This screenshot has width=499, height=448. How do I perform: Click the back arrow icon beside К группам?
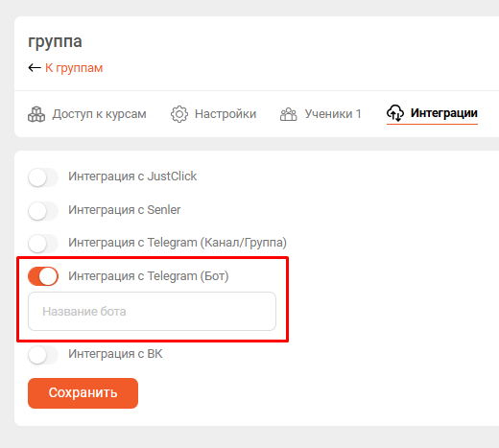coord(35,68)
